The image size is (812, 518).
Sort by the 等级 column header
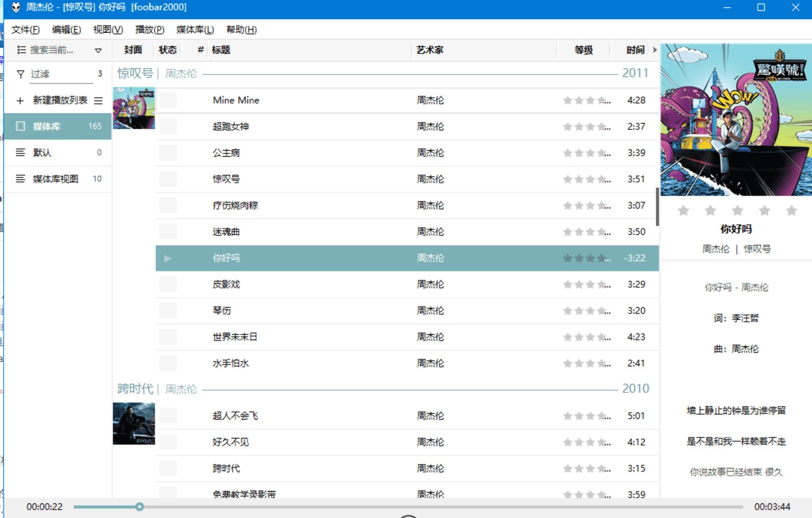point(584,50)
